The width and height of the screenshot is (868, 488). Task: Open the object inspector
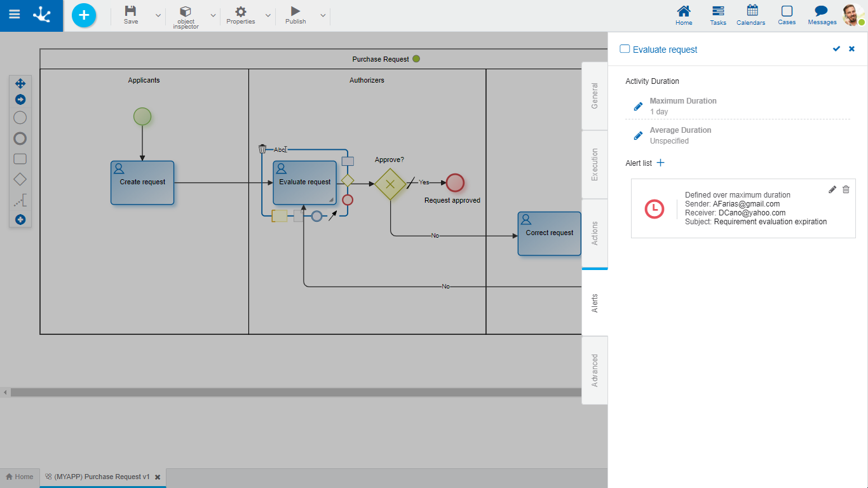(x=186, y=15)
